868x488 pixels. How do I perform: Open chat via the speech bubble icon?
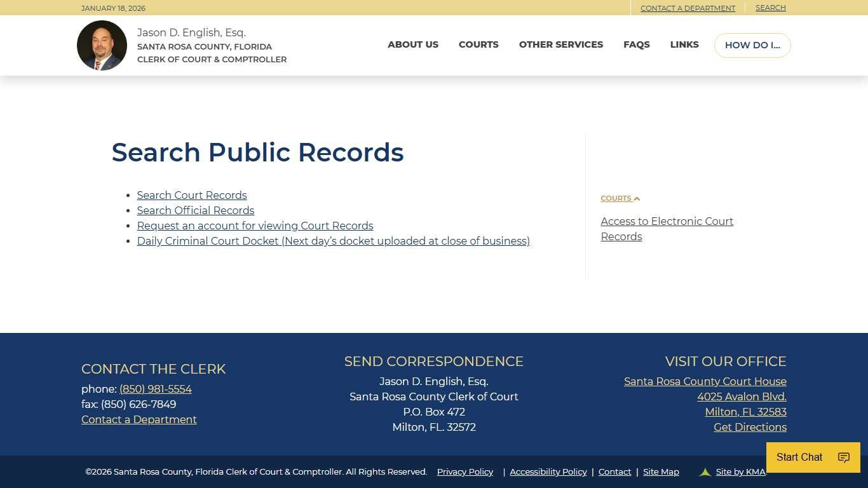[x=843, y=457]
